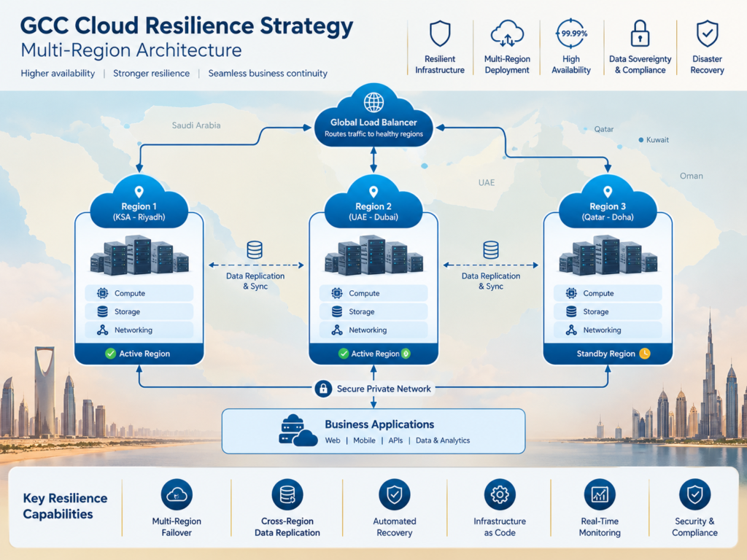The height and width of the screenshot is (560, 747).
Task: Click the 'GCC Cloud Resilience Strategy' title
Action: click(187, 26)
